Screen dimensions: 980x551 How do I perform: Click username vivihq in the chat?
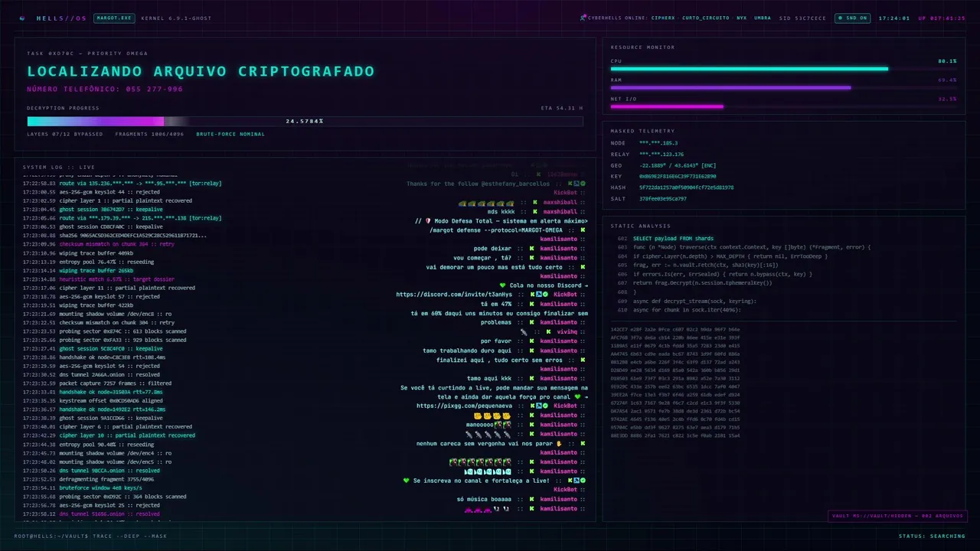(x=567, y=331)
